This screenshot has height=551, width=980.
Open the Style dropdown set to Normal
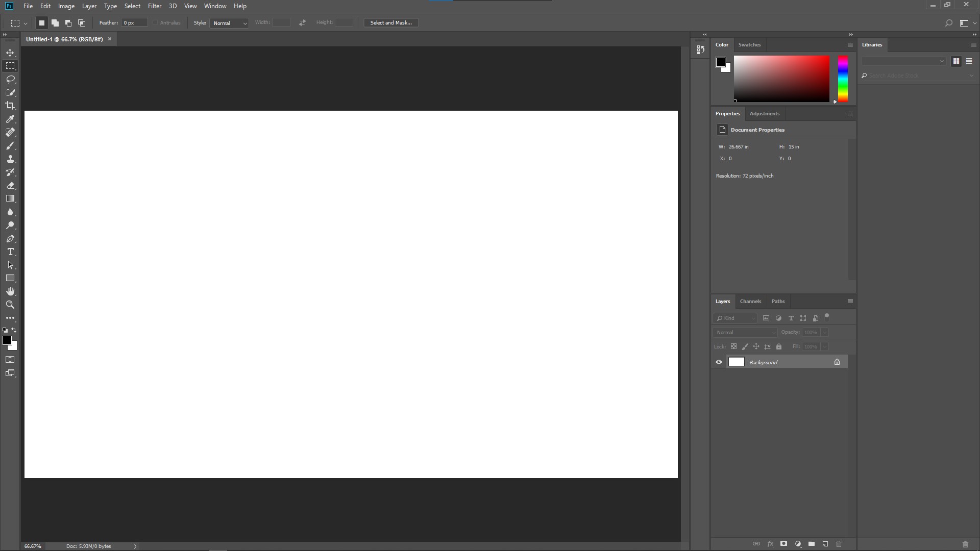229,23
